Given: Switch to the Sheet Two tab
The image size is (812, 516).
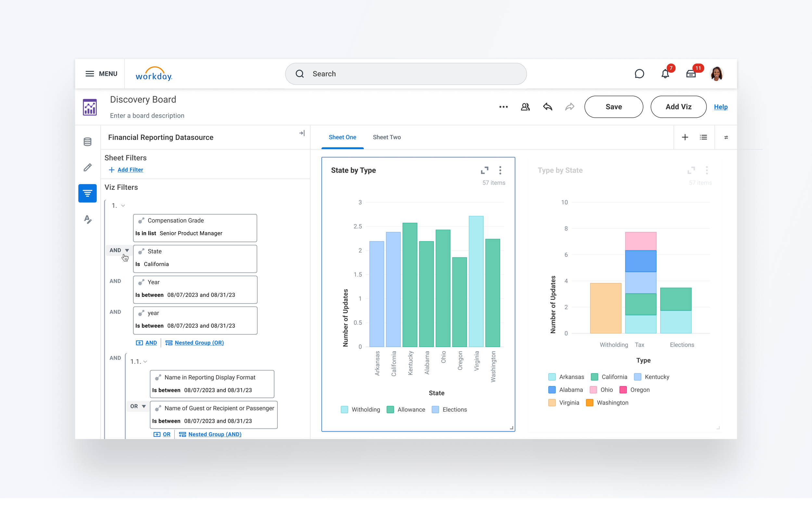Looking at the screenshot, I should tap(387, 137).
